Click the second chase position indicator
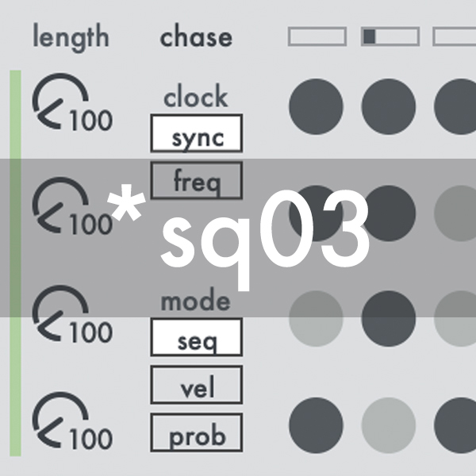This screenshot has height=476, width=476. click(x=390, y=36)
